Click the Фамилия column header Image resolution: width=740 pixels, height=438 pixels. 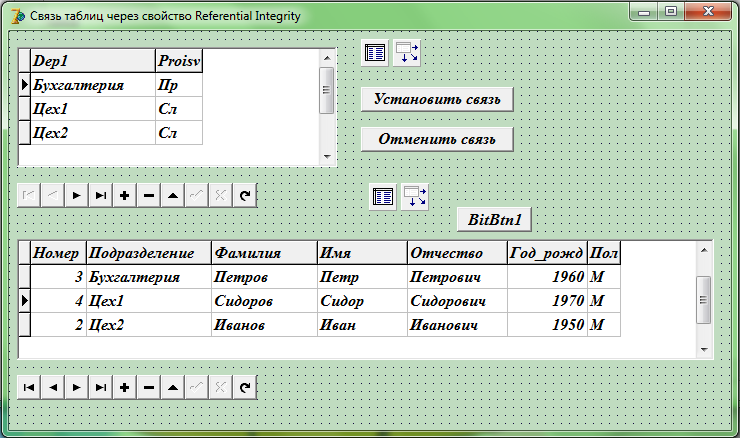264,253
